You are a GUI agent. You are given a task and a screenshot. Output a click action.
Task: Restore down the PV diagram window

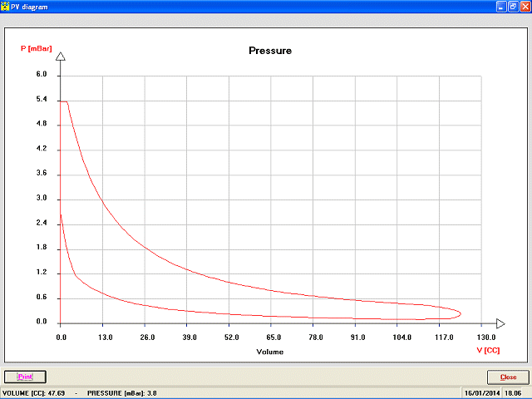pyautogui.click(x=513, y=7)
